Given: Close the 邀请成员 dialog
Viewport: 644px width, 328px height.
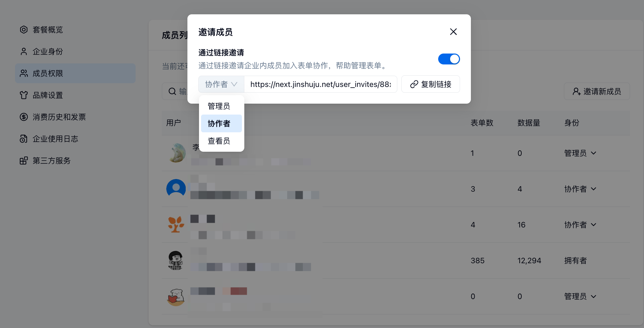Looking at the screenshot, I should tap(453, 32).
